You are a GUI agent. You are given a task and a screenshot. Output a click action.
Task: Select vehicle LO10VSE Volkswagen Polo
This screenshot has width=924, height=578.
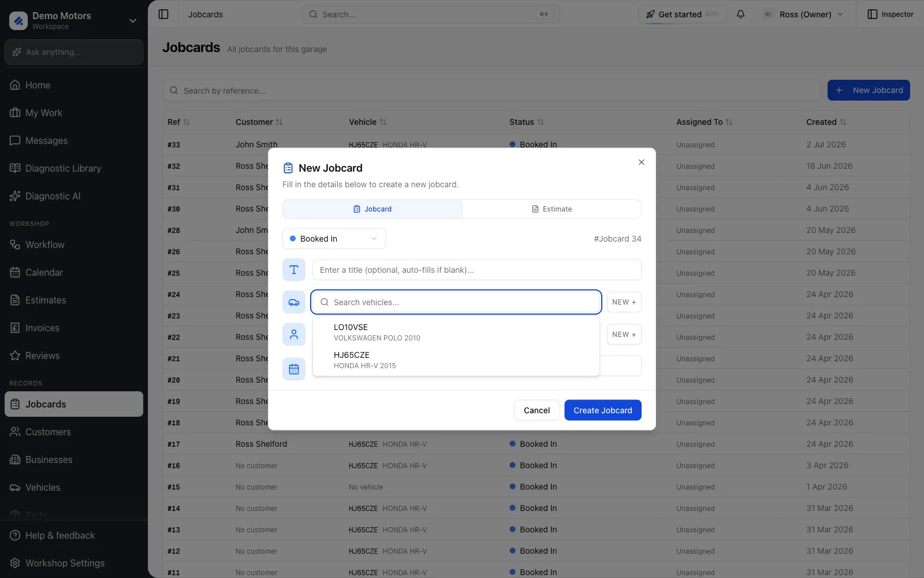(456, 332)
